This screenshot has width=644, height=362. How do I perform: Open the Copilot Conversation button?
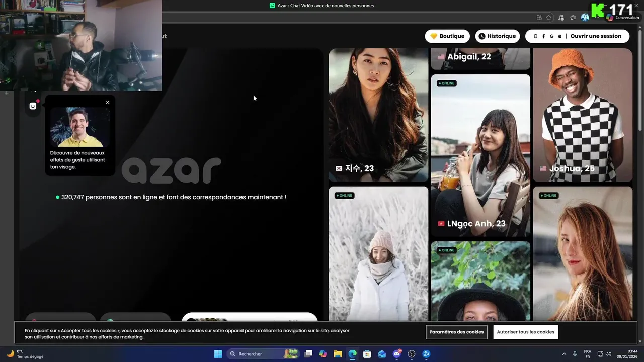(623, 18)
